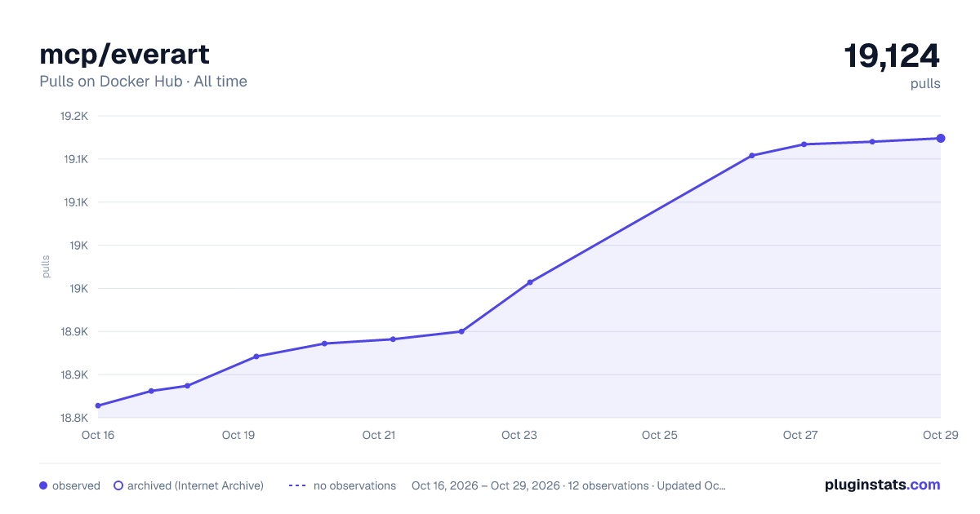Select the data point just before Oct 27
The height and width of the screenshot is (514, 980).
[751, 155]
